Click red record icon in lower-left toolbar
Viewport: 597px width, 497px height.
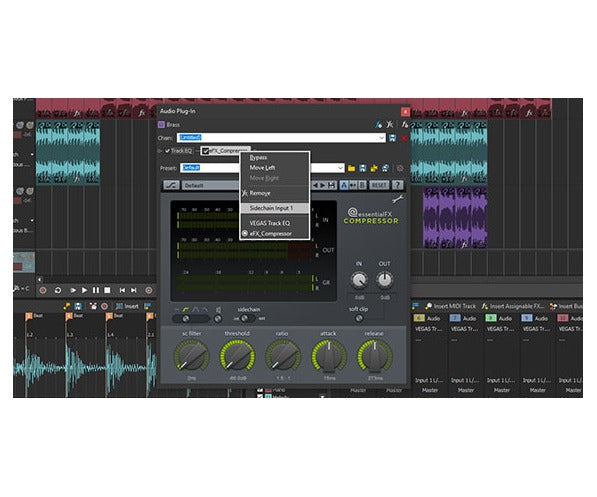(104, 306)
